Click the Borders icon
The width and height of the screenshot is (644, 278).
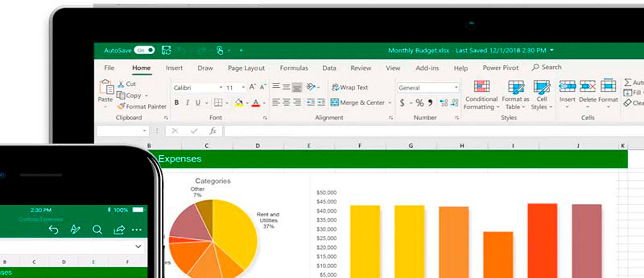(218, 102)
